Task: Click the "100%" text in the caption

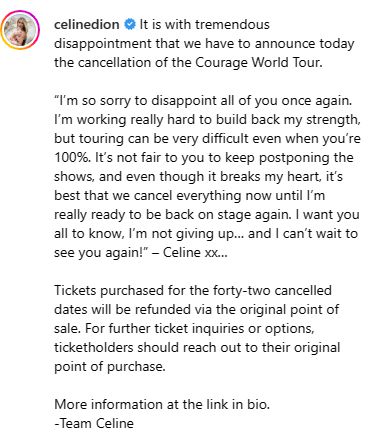Action: (x=72, y=158)
